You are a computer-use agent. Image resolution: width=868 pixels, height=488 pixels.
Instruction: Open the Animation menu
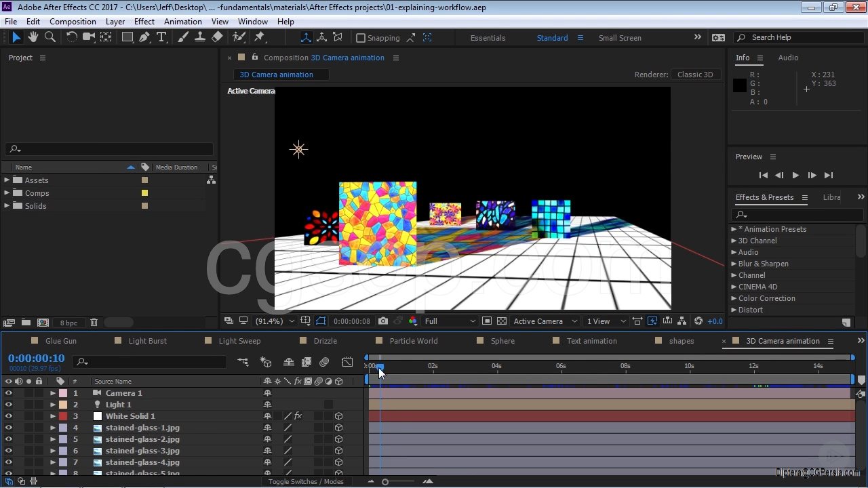click(x=183, y=21)
